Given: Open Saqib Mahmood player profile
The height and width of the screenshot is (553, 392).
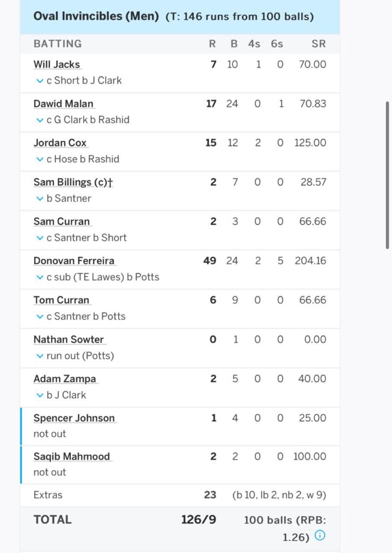Looking at the screenshot, I should (71, 456).
